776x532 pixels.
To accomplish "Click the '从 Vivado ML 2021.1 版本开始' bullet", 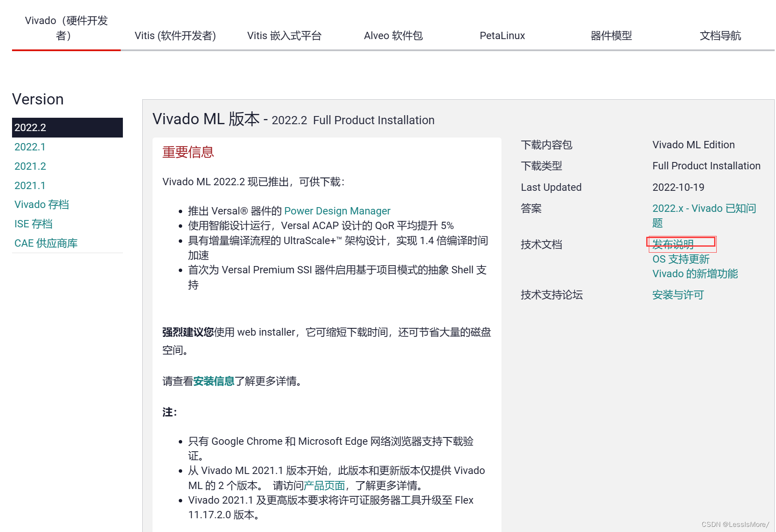I will click(x=336, y=478).
